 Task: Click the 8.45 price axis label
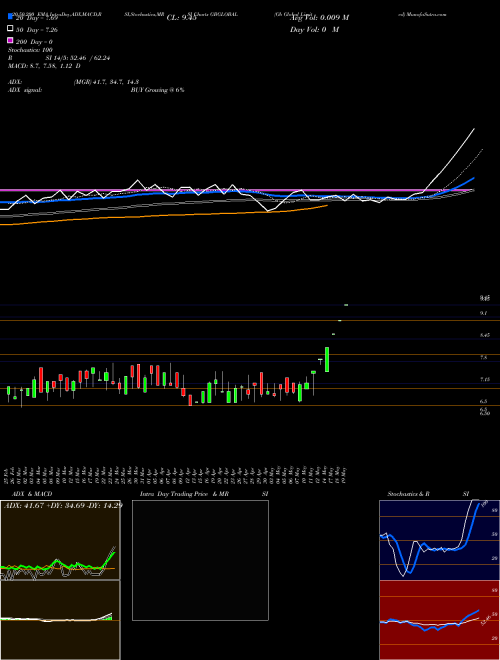point(484,335)
